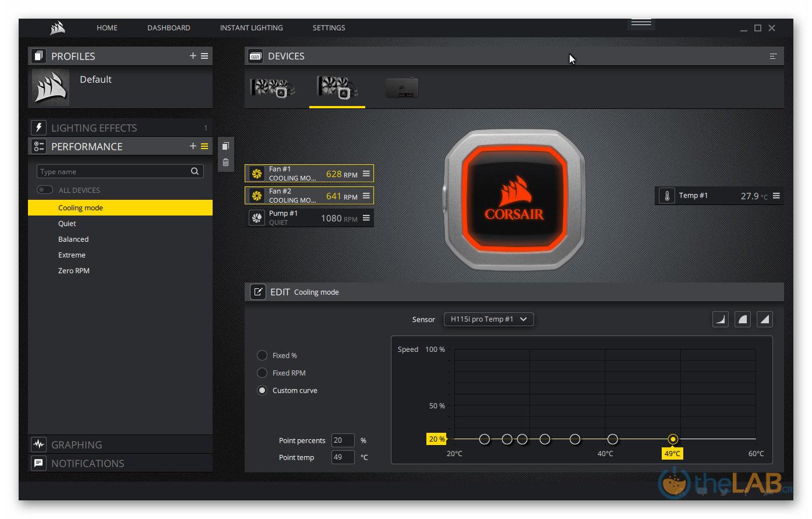Apply the convex curve preset shape

point(743,319)
